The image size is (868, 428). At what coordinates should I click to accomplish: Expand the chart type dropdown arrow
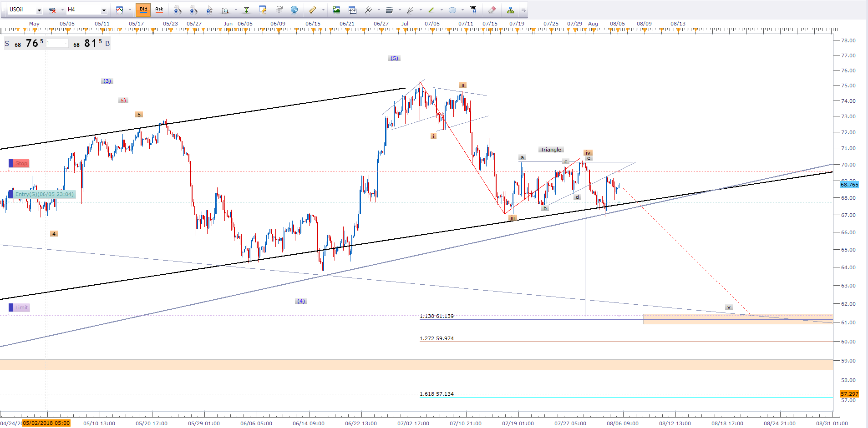pos(130,10)
